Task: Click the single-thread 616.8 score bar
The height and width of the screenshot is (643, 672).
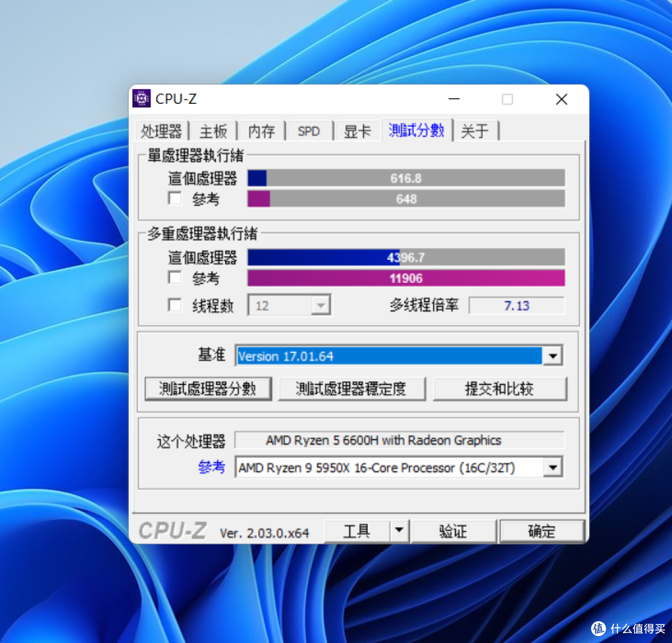Action: (x=406, y=178)
